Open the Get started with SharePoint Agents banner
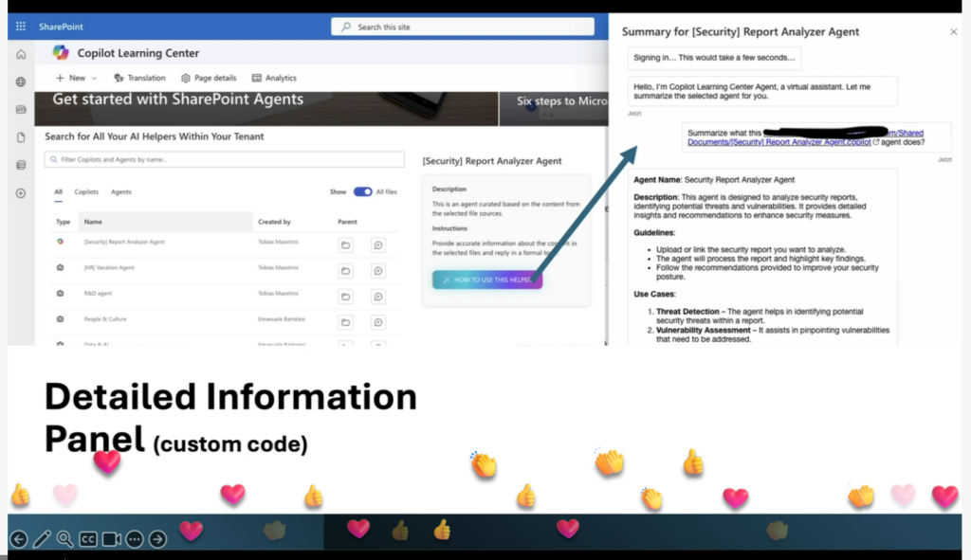Screen dimensions: 971x560 [x=266, y=108]
